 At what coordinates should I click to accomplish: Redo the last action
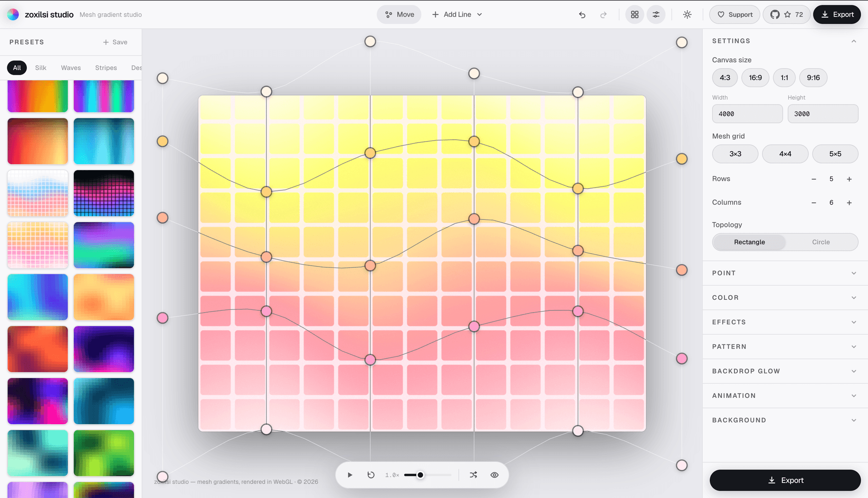[x=603, y=15]
